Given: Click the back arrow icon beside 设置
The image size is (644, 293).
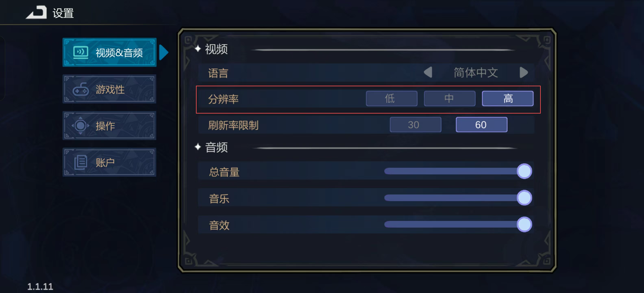Looking at the screenshot, I should [x=37, y=12].
